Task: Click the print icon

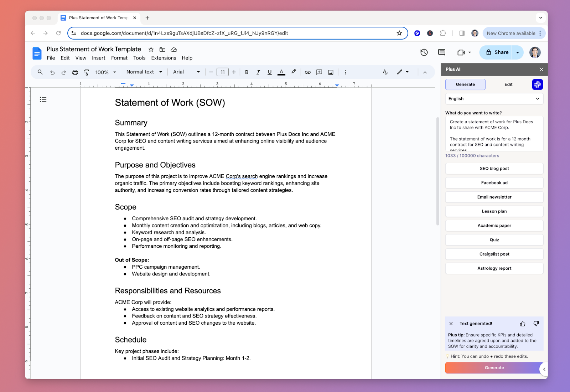Action: tap(75, 72)
